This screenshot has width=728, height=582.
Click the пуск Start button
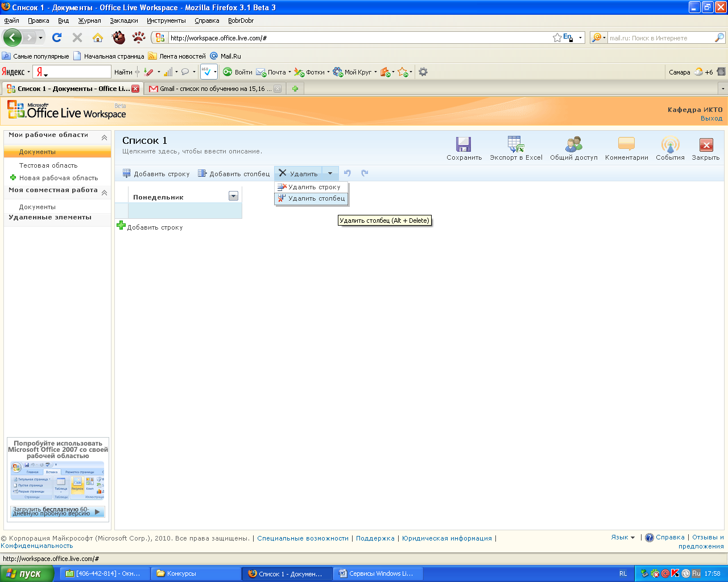[26, 573]
